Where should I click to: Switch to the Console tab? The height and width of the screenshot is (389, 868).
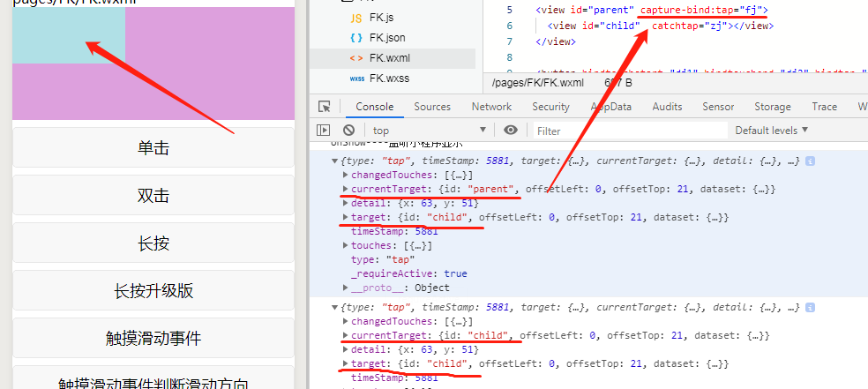click(x=375, y=106)
